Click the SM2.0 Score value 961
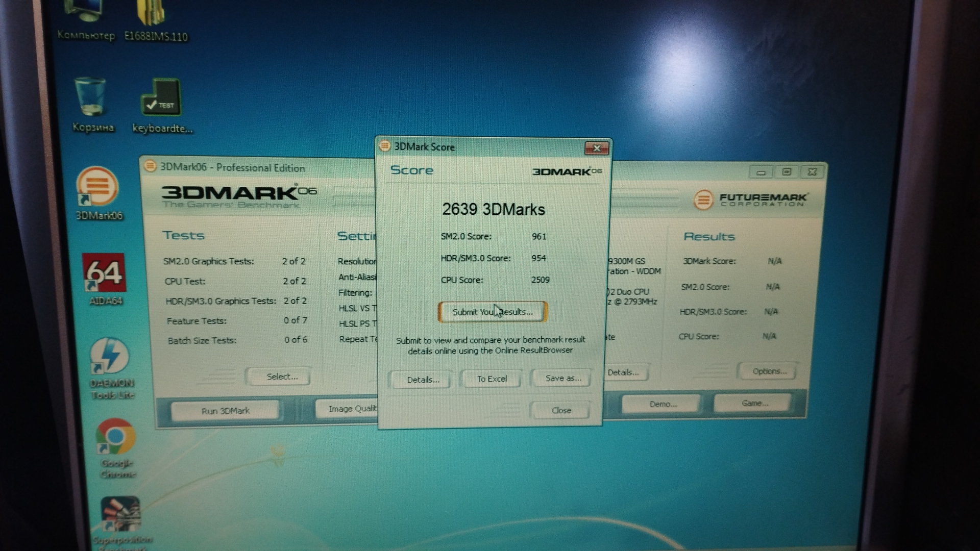Screen dimensions: 980x551 click(538, 236)
